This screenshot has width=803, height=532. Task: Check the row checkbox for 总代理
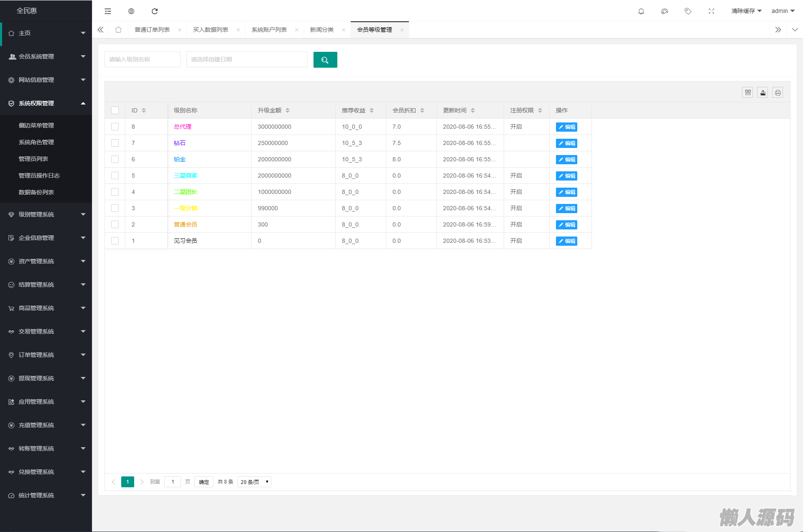[x=115, y=127]
